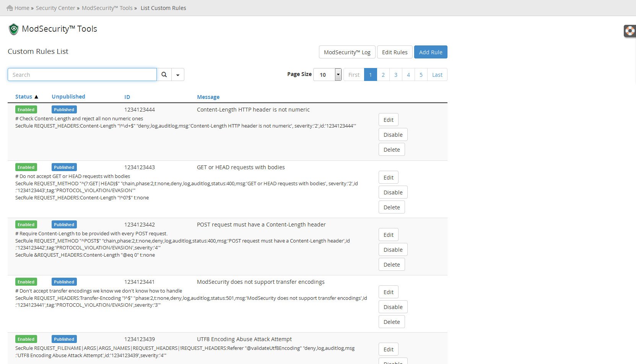Select rule ID 1234123443 text
Screen dimensions: 636x364
click(140, 167)
